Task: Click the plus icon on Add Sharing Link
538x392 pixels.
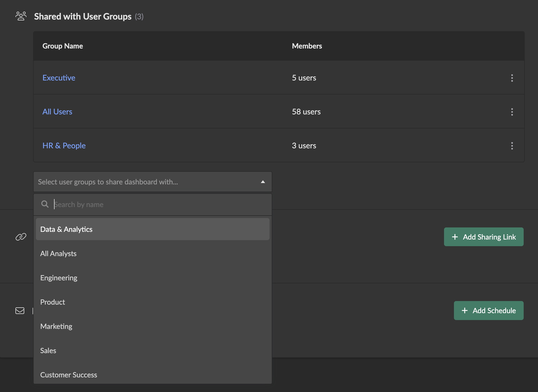Action: click(x=455, y=237)
